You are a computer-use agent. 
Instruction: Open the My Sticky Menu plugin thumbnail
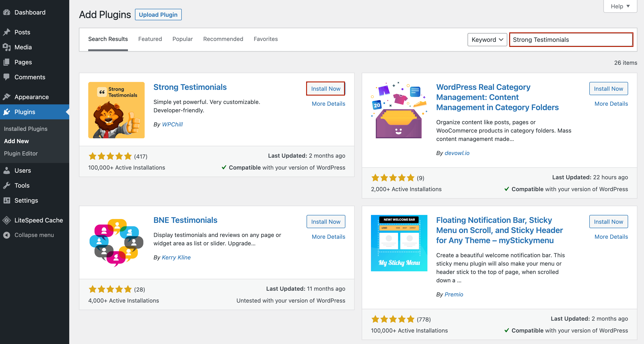[399, 243]
